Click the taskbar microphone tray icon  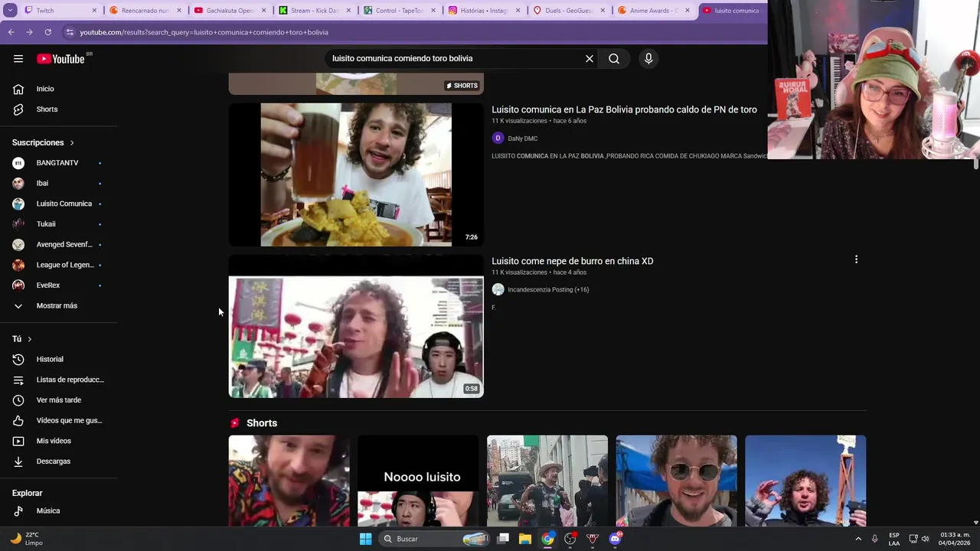point(874,539)
